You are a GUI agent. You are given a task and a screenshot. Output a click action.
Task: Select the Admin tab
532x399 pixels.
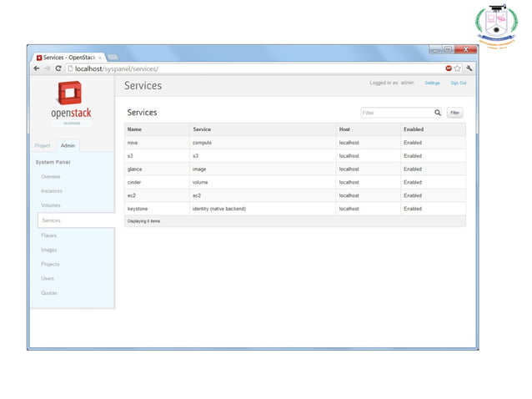click(68, 145)
